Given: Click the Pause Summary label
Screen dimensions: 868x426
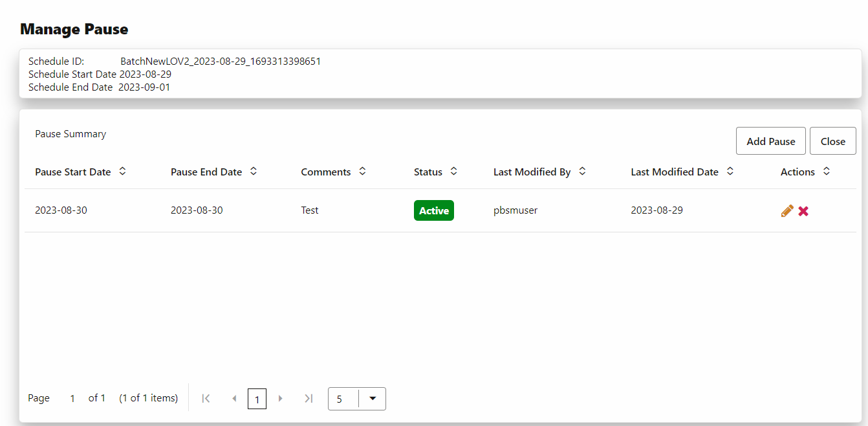Looking at the screenshot, I should [x=71, y=134].
